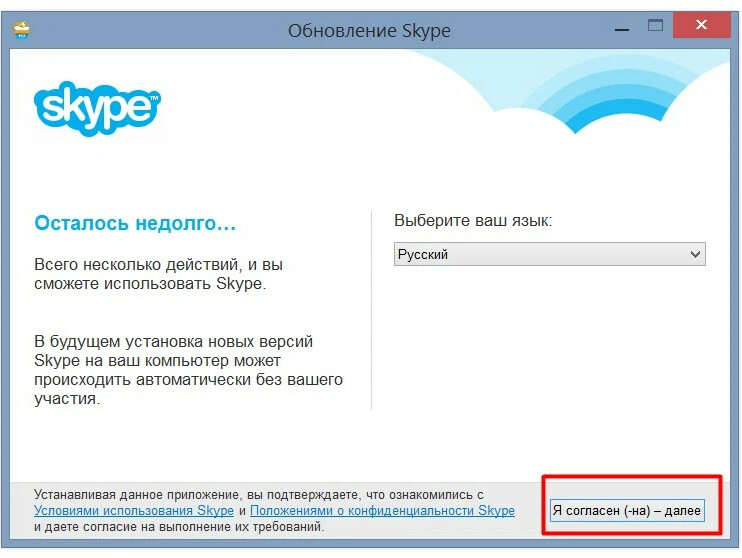The image size is (742, 558).
Task: Click the 'Осталось недолго…' heading
Action: 135,223
